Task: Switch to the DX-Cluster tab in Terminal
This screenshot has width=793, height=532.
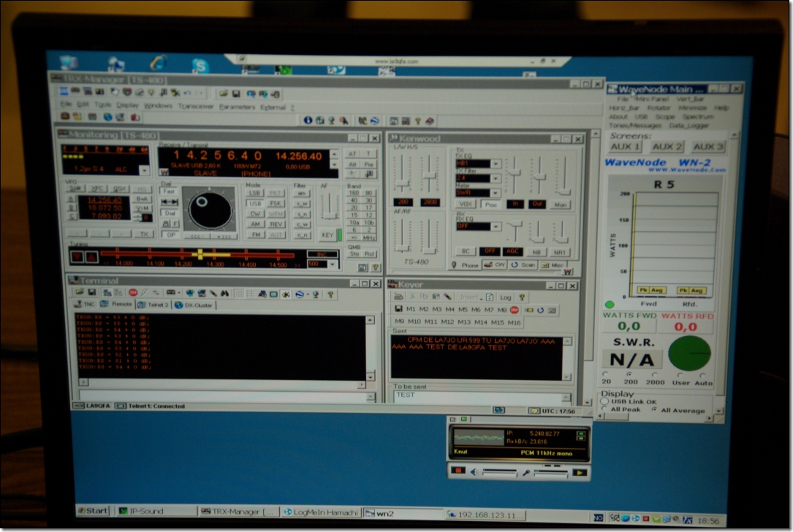Action: coord(194,305)
